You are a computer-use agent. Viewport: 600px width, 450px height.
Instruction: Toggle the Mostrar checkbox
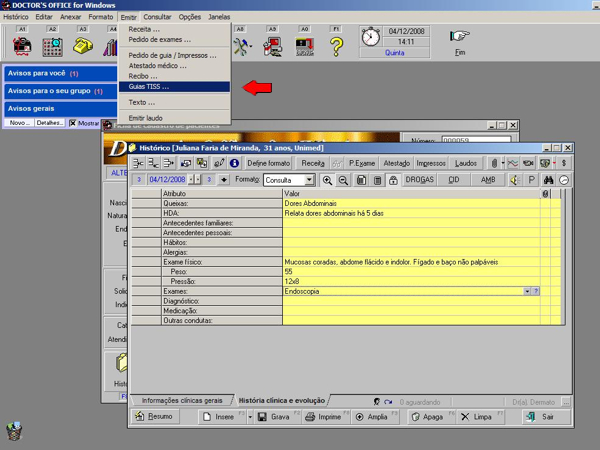click(72, 123)
